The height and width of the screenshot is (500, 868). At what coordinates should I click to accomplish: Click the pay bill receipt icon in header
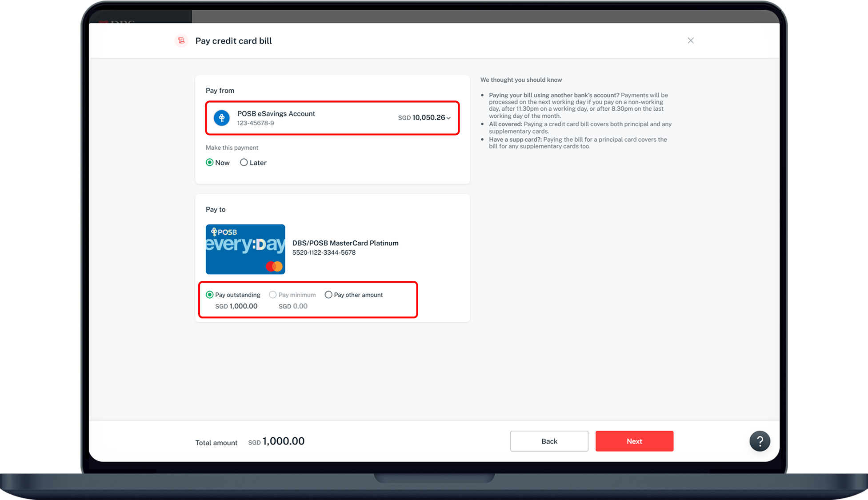(x=181, y=40)
